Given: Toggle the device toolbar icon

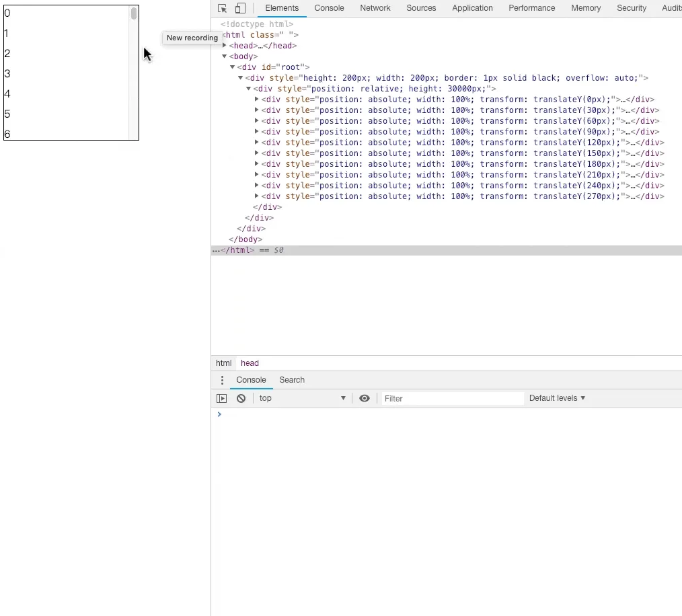Looking at the screenshot, I should (x=240, y=8).
